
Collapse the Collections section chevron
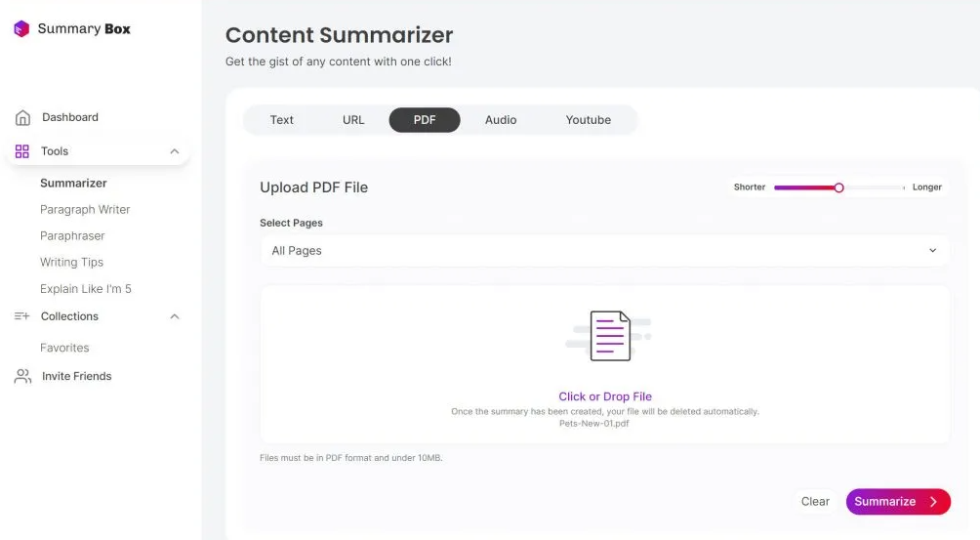pyautogui.click(x=175, y=316)
